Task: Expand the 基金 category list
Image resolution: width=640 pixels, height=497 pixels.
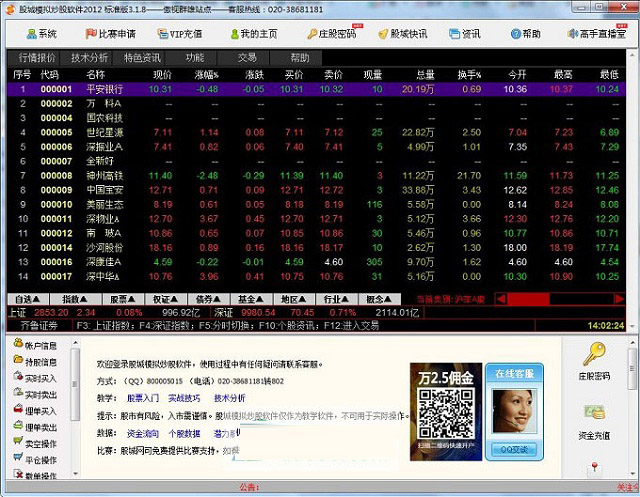Action: (x=251, y=299)
